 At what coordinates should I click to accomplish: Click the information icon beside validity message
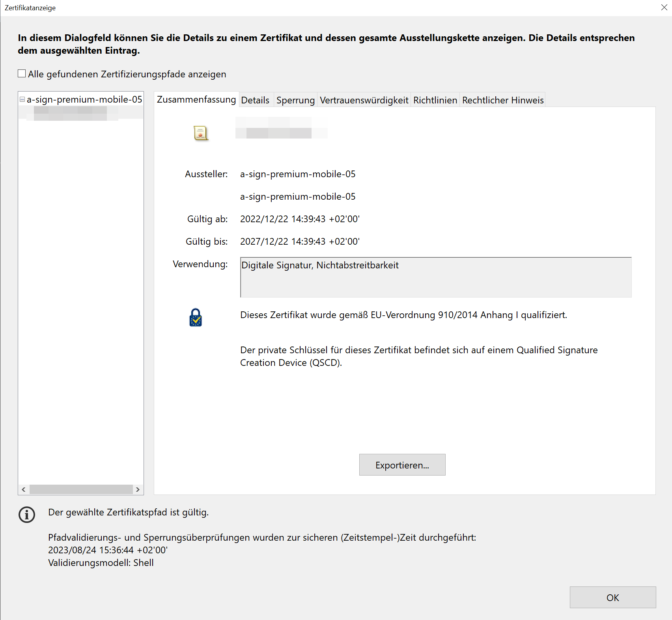(27, 515)
